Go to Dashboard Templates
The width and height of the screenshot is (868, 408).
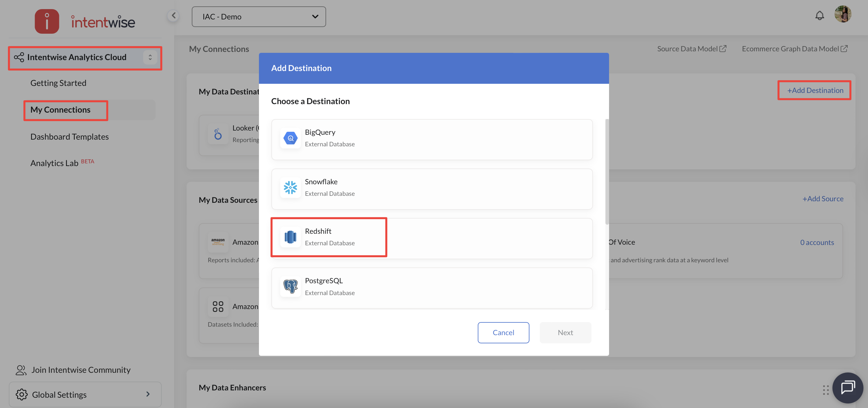point(69,137)
